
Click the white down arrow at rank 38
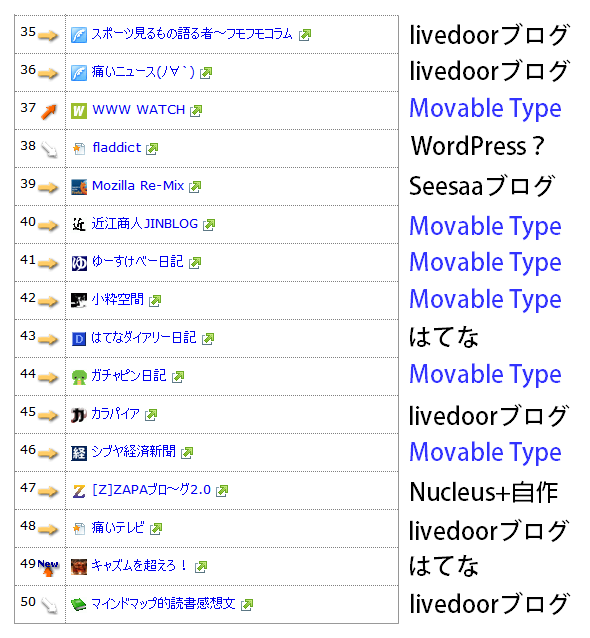49,150
